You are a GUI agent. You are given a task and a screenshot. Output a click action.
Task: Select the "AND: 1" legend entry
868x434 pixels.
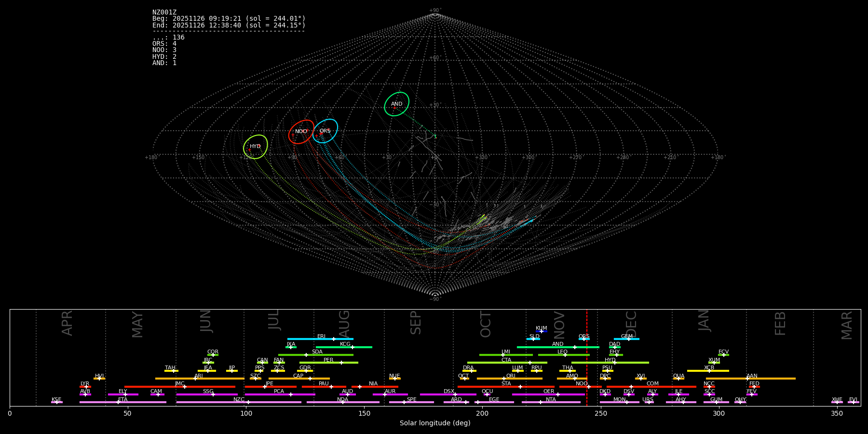click(x=164, y=63)
